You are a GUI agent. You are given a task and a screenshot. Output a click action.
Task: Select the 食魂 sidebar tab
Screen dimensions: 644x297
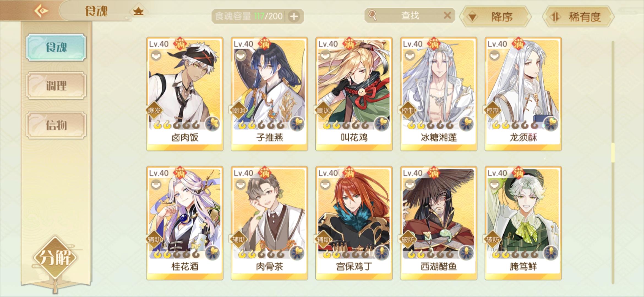click(56, 47)
